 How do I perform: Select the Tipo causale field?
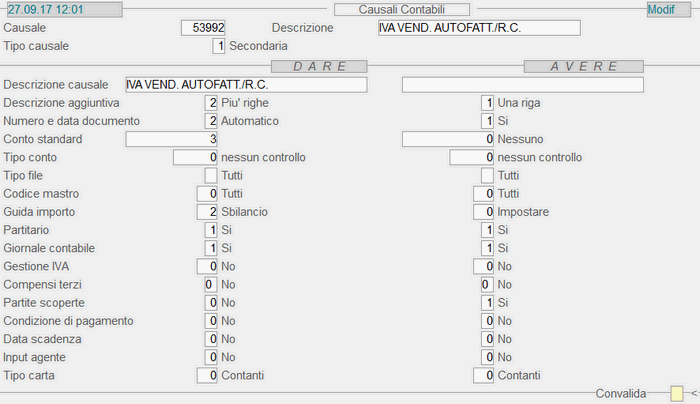click(218, 47)
